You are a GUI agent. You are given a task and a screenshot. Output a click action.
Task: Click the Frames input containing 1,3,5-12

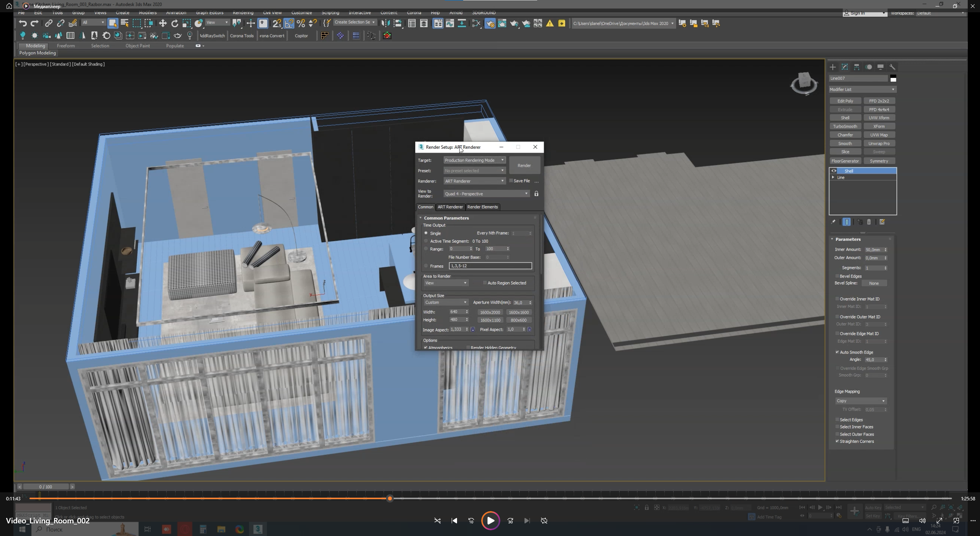[490, 265]
